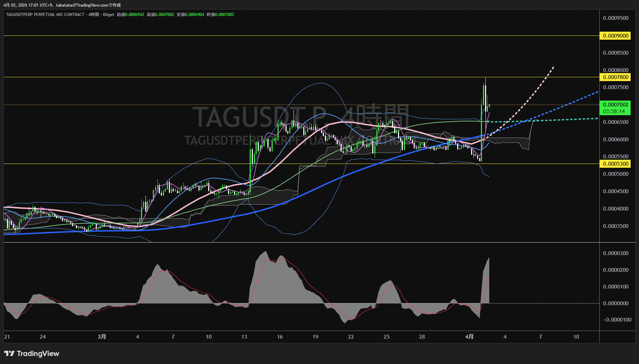This screenshot has width=639, height=364.
Task: Click the 終値 close value in header
Action: pyautogui.click(x=224, y=15)
